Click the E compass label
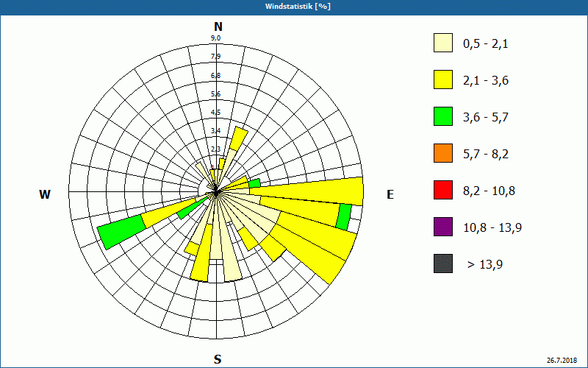The height and width of the screenshot is (368, 588). (390, 194)
